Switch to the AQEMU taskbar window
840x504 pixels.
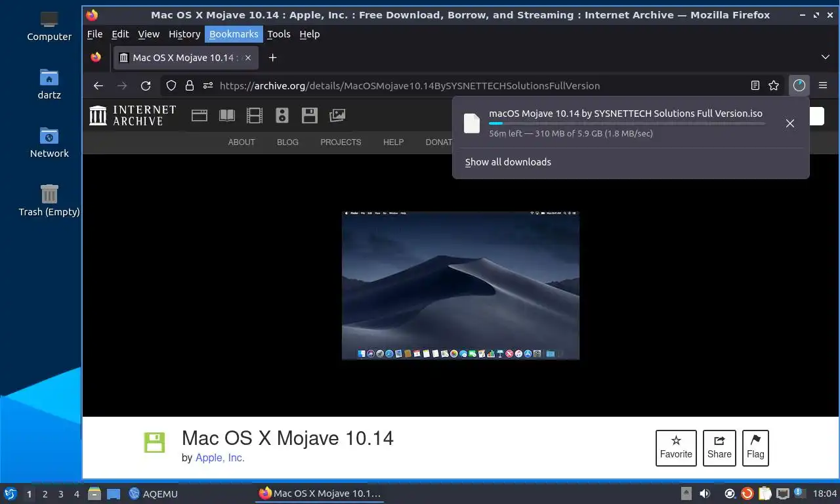tap(154, 493)
